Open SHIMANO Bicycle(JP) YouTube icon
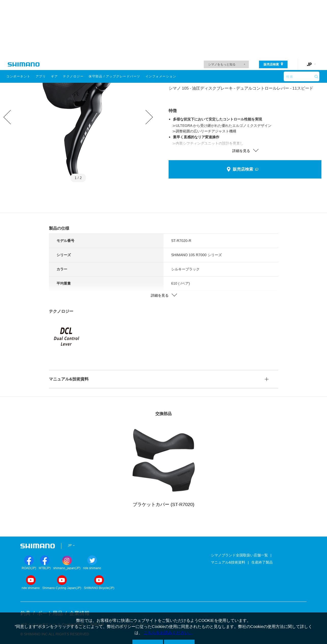 point(99,580)
